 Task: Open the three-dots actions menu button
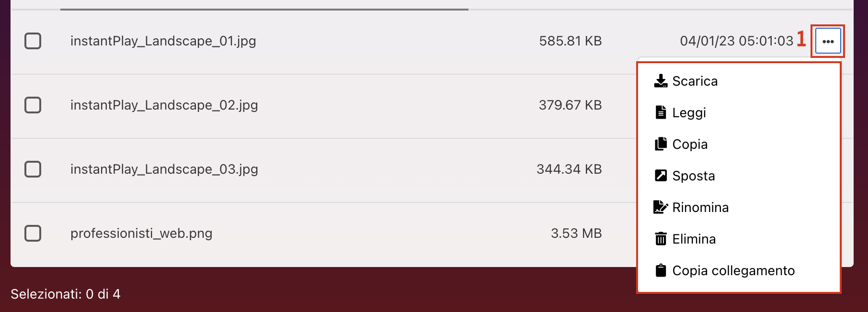[828, 41]
